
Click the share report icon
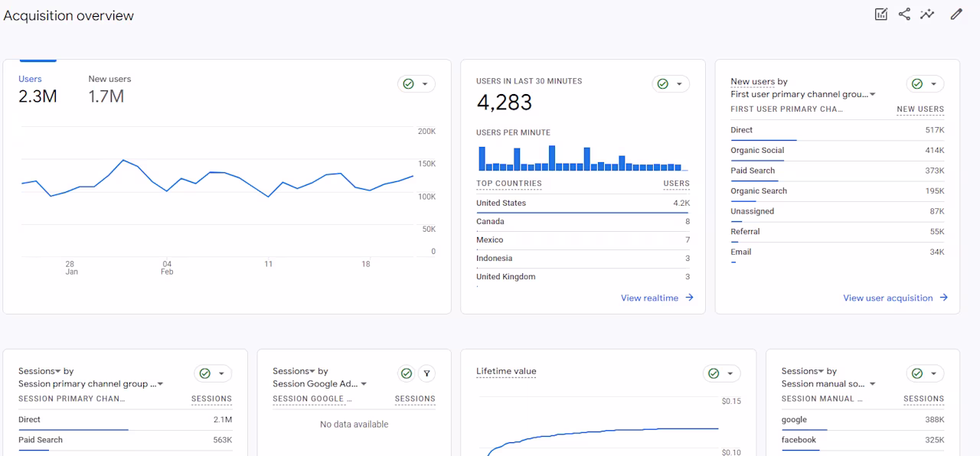click(904, 14)
